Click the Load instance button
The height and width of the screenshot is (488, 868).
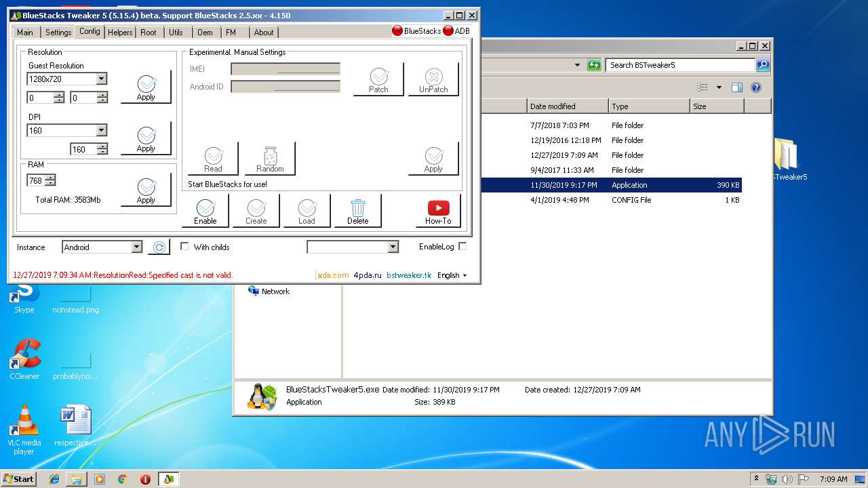point(307,211)
